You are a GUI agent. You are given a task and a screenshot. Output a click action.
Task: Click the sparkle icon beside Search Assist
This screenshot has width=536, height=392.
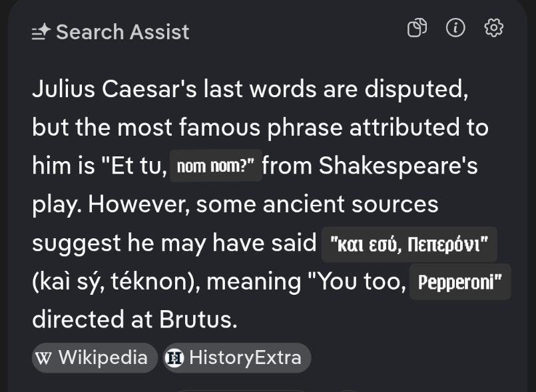point(41,32)
